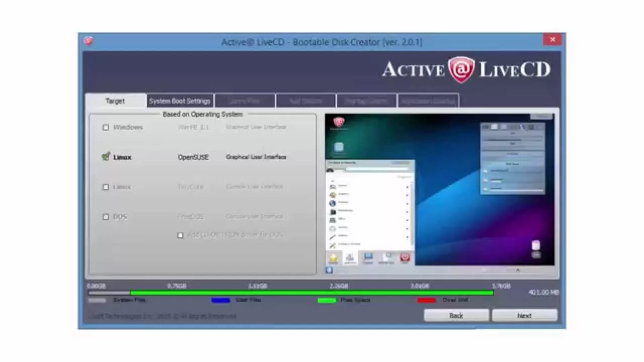Check the Linux TinyCore checkbox

pos(106,187)
